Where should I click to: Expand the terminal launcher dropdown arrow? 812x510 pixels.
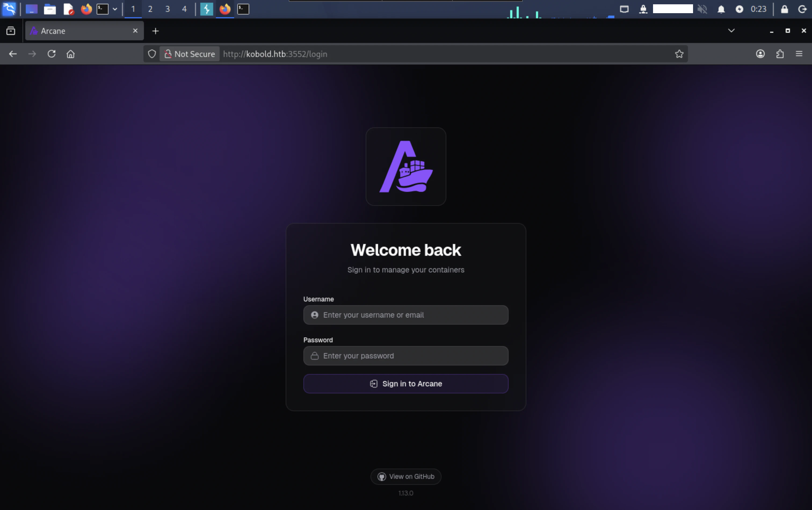click(x=115, y=9)
